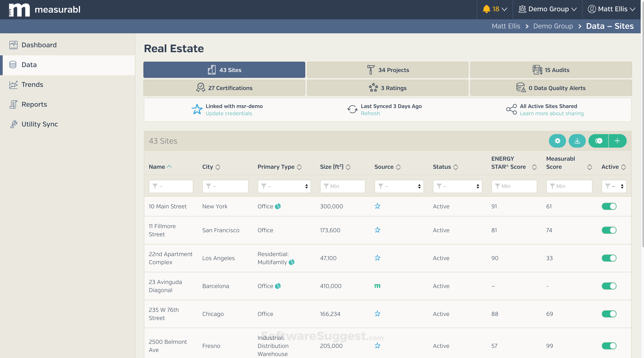The image size is (644, 358).
Task: Select the Trends sidebar item
Action: point(32,85)
